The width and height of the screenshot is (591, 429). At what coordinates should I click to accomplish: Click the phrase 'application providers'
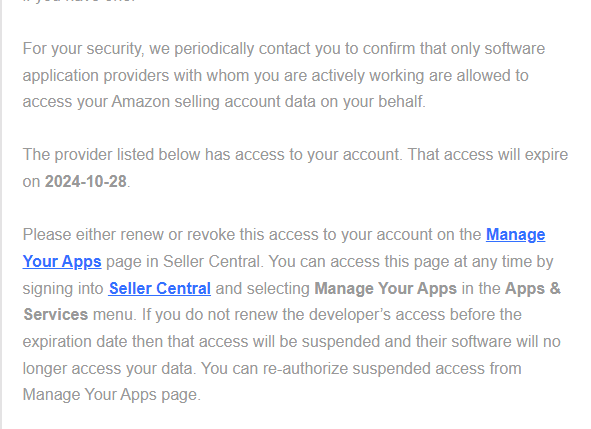[x=96, y=76]
